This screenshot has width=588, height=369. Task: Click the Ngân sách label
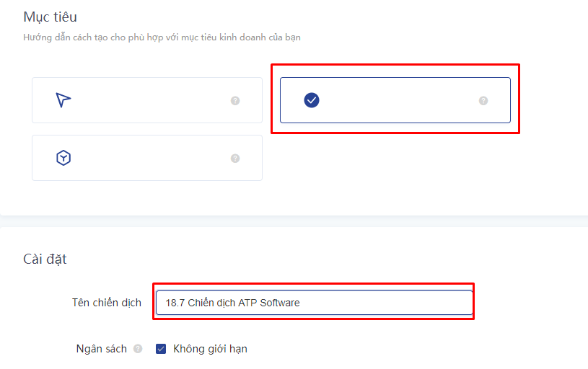(x=101, y=349)
